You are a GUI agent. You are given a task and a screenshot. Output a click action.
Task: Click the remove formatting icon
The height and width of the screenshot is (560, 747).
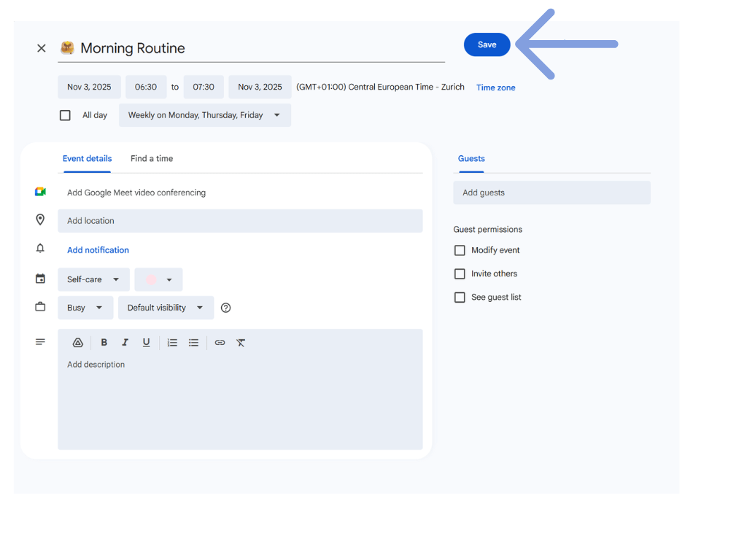click(241, 343)
